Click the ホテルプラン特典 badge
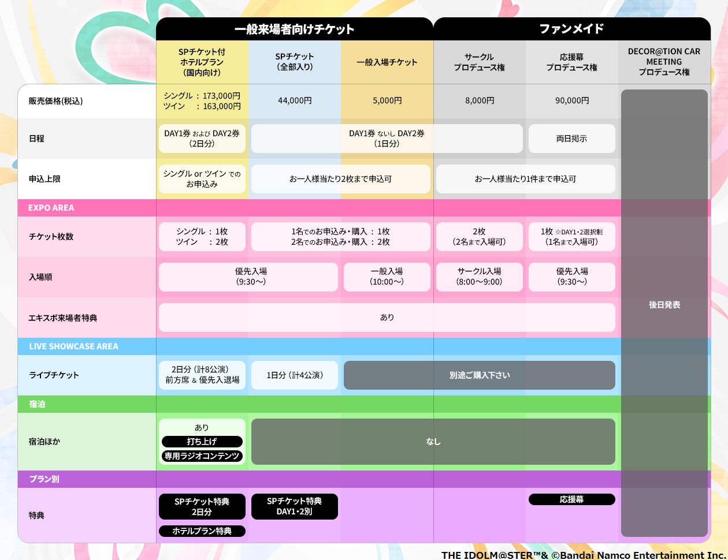 click(202, 531)
